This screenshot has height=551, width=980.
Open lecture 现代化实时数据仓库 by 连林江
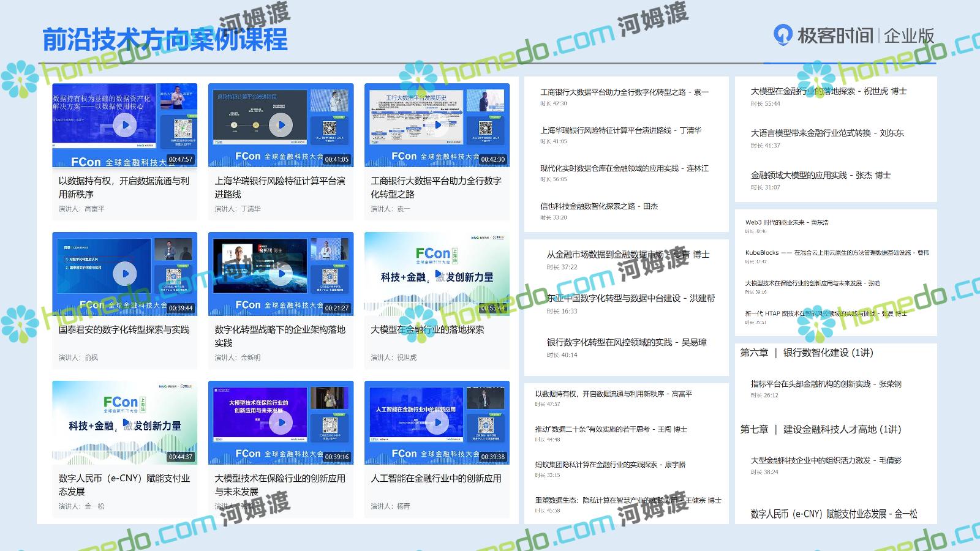coord(624,168)
